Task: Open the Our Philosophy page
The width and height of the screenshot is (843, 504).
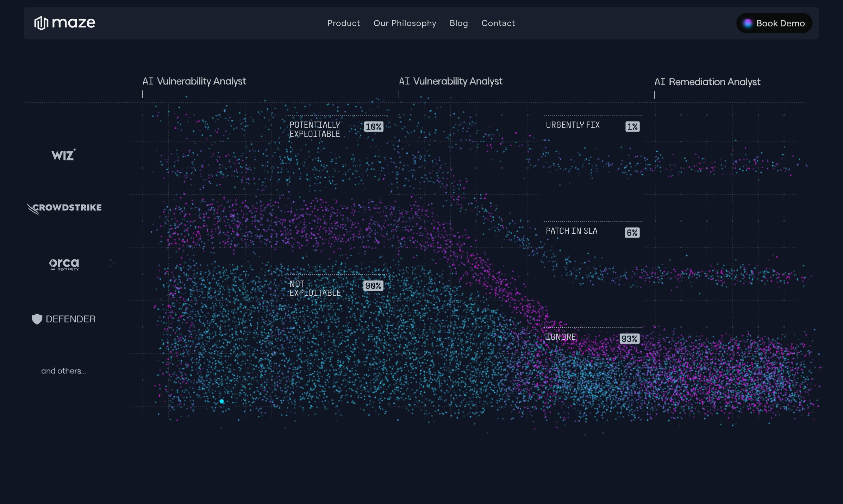Action: click(405, 23)
